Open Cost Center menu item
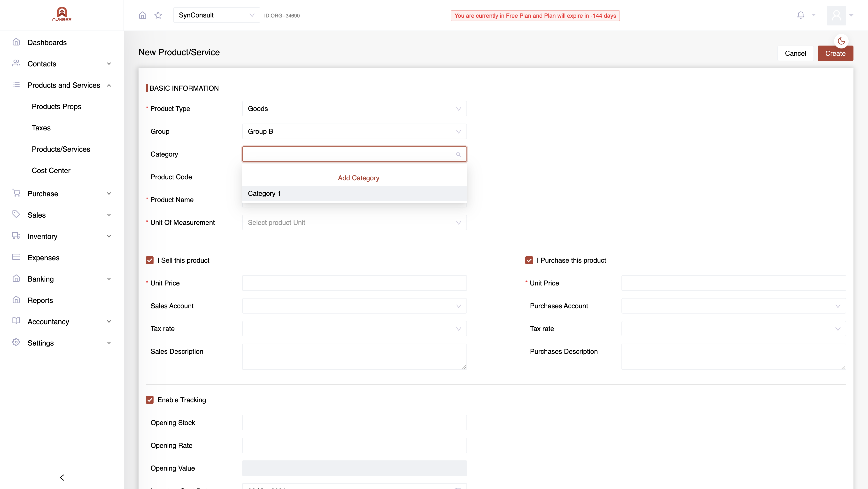The image size is (868, 489). point(51,170)
